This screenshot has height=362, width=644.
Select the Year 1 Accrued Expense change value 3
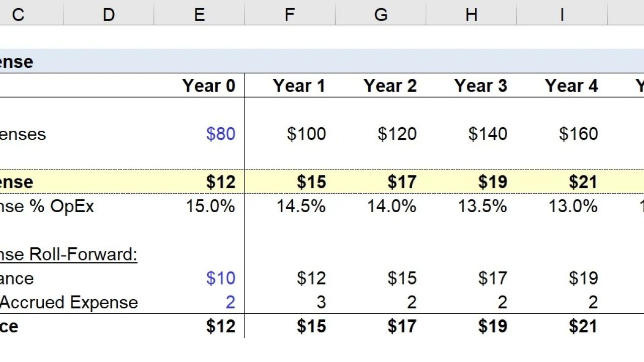(x=320, y=302)
